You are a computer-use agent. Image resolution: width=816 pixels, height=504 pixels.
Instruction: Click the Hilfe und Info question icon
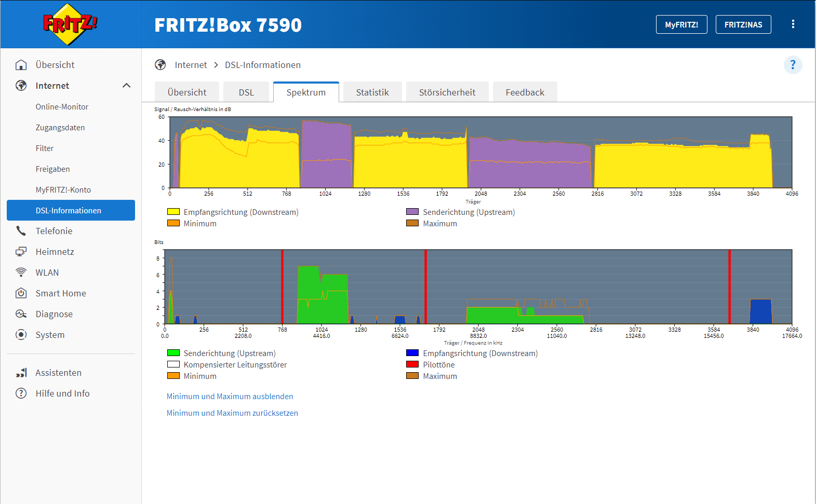click(x=21, y=393)
